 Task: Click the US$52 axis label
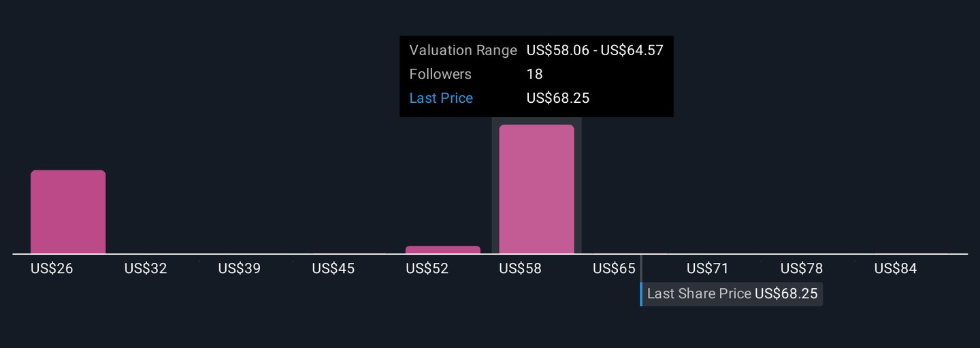(x=427, y=269)
